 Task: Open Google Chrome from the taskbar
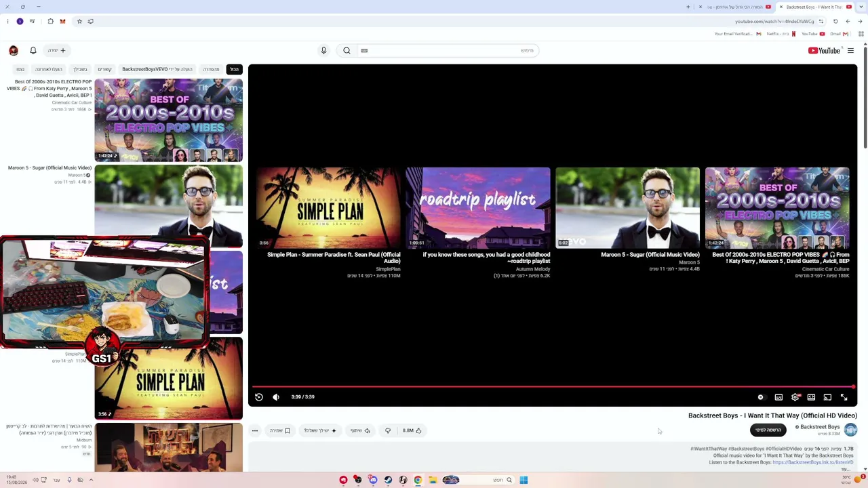[x=418, y=480]
